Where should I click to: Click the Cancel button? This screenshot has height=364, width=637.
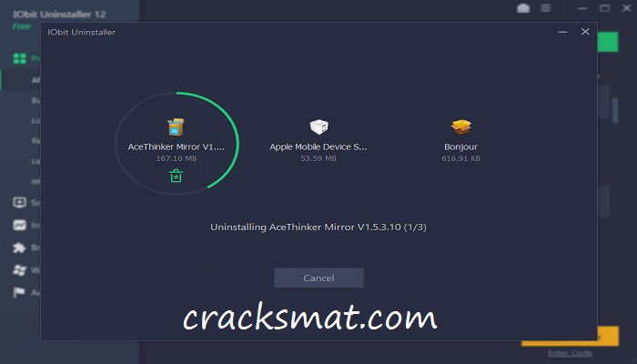pyautogui.click(x=318, y=278)
